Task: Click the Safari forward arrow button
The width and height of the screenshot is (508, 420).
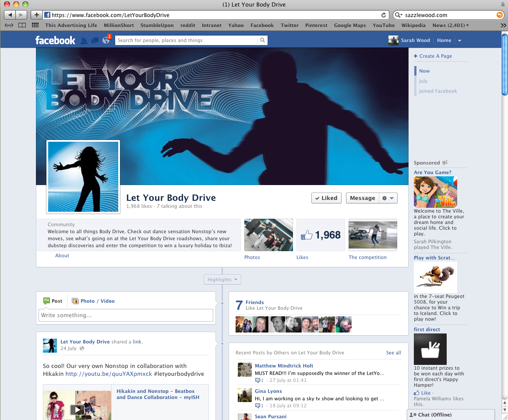Action: point(21,15)
